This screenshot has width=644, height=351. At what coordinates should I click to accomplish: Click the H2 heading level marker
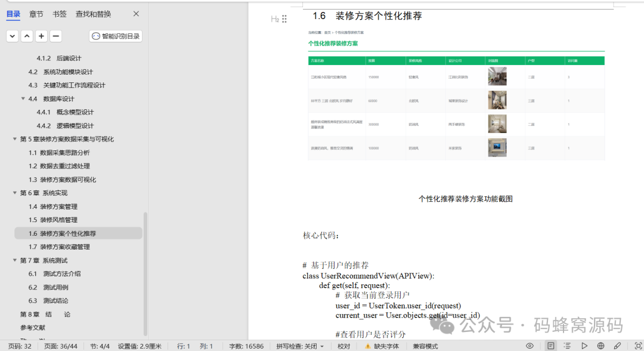(x=275, y=19)
